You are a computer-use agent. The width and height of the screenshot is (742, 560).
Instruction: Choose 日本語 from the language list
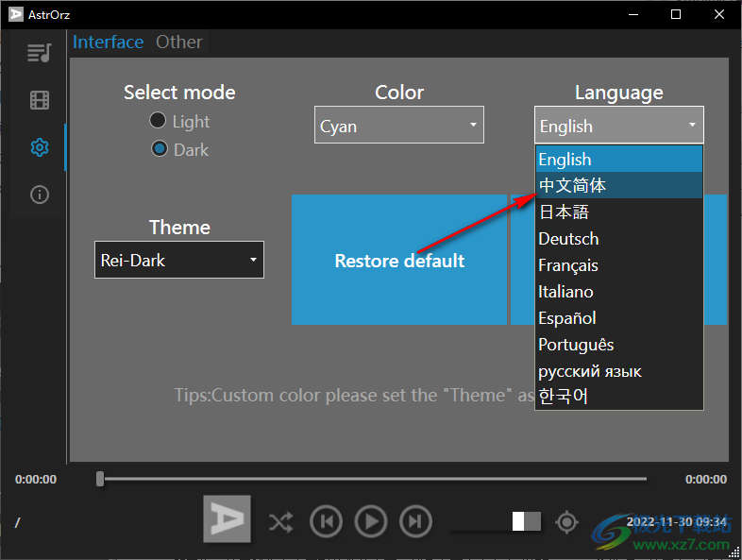coord(619,212)
